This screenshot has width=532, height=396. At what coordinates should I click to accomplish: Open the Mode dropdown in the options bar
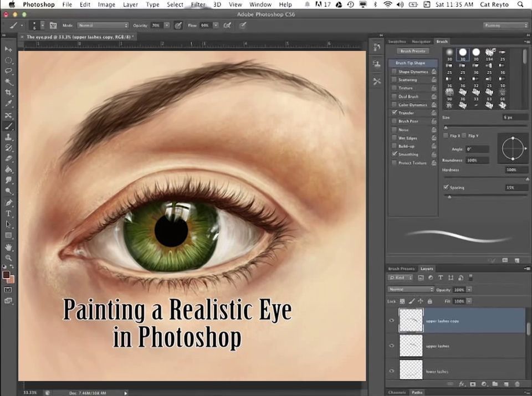coord(103,25)
